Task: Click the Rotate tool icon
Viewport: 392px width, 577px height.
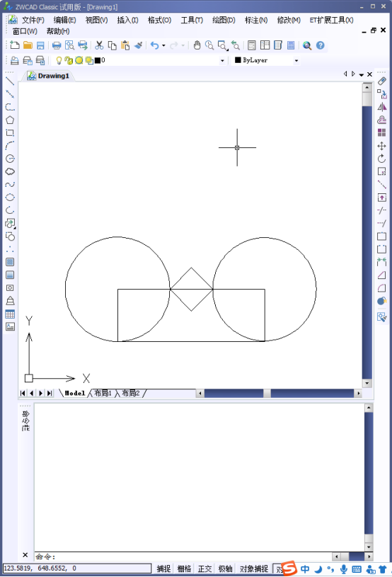Action: click(381, 159)
